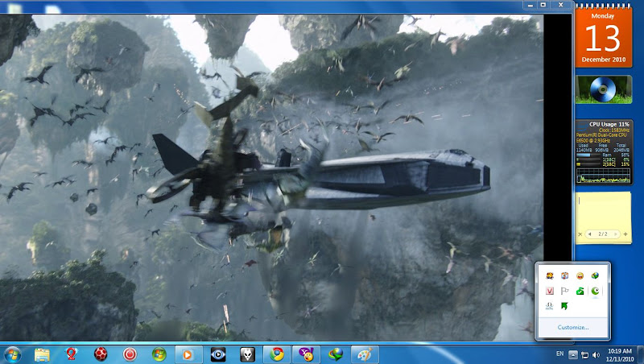The height and width of the screenshot is (364, 644).
Task: Click the EN language indicator
Action: pyautogui.click(x=559, y=354)
